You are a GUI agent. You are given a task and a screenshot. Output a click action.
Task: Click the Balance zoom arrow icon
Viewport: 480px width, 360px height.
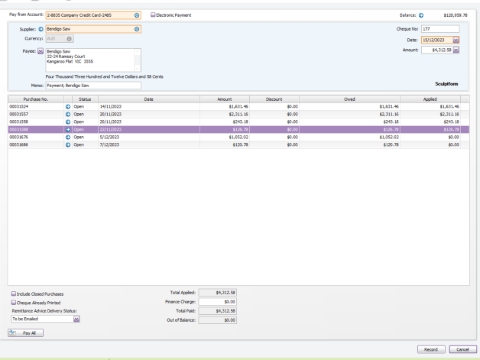pos(421,15)
